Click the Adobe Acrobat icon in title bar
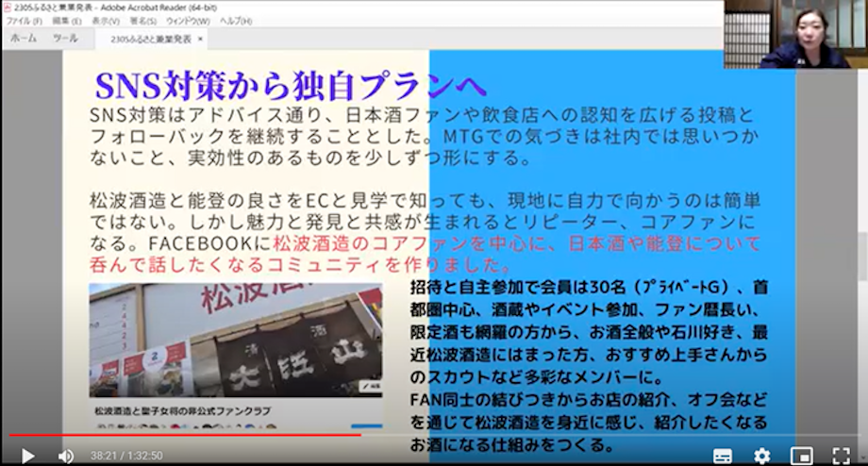The height and width of the screenshot is (466, 868). pos(8,8)
